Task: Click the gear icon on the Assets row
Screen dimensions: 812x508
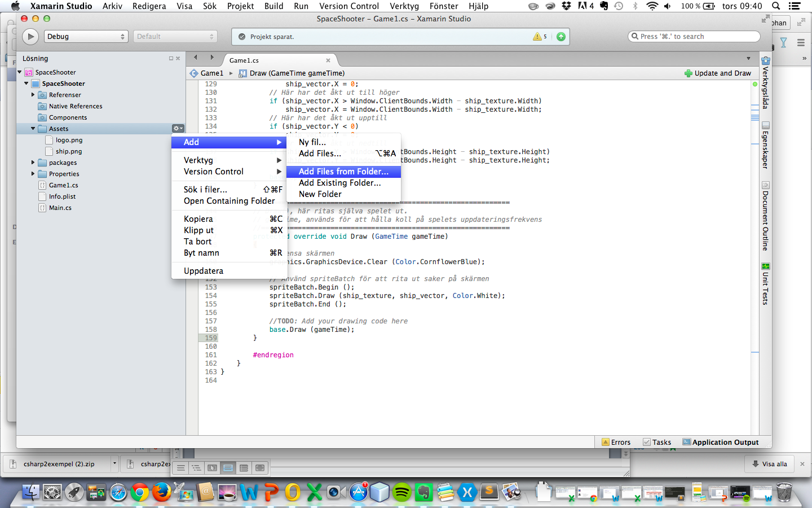Action: [178, 129]
